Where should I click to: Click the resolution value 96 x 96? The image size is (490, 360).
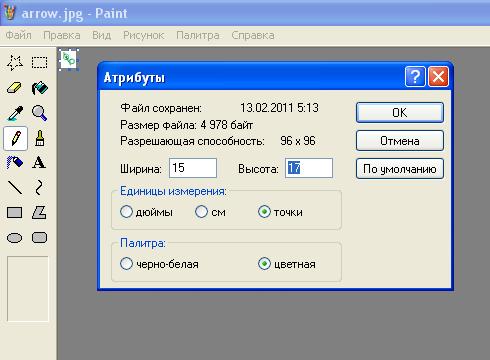tap(298, 141)
